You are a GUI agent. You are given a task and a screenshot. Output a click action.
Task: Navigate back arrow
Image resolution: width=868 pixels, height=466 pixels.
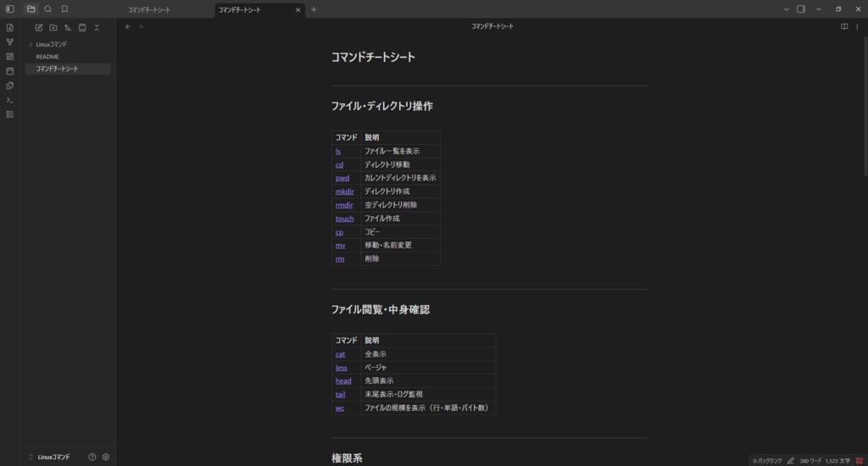(x=128, y=26)
